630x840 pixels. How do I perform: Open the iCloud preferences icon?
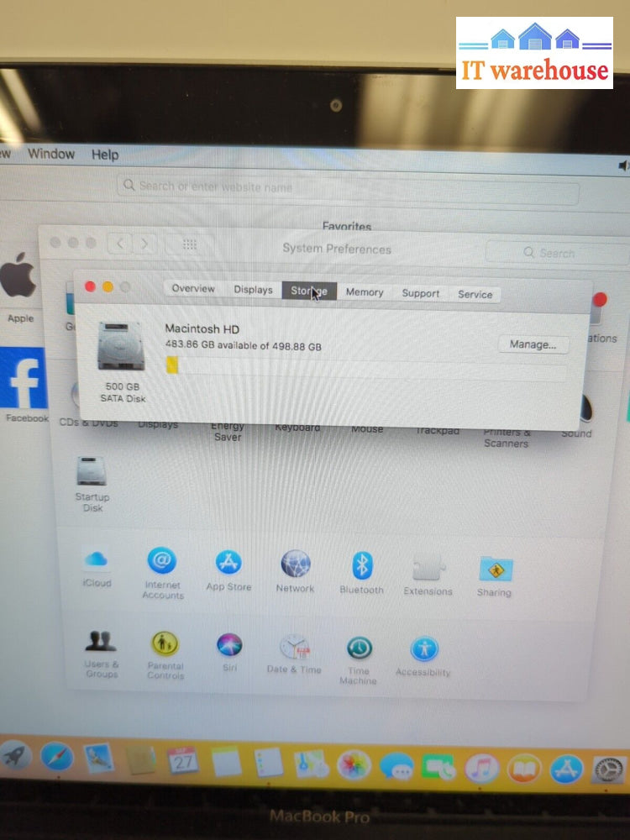click(97, 560)
